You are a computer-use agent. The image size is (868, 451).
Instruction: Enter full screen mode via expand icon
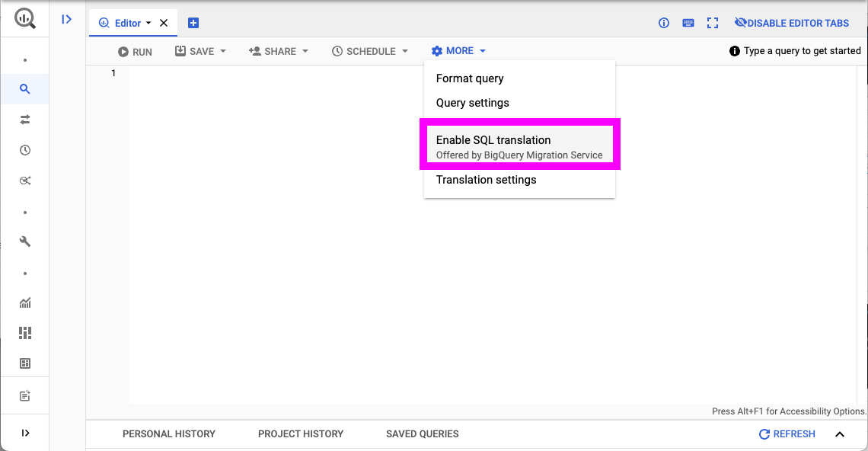pyautogui.click(x=713, y=23)
